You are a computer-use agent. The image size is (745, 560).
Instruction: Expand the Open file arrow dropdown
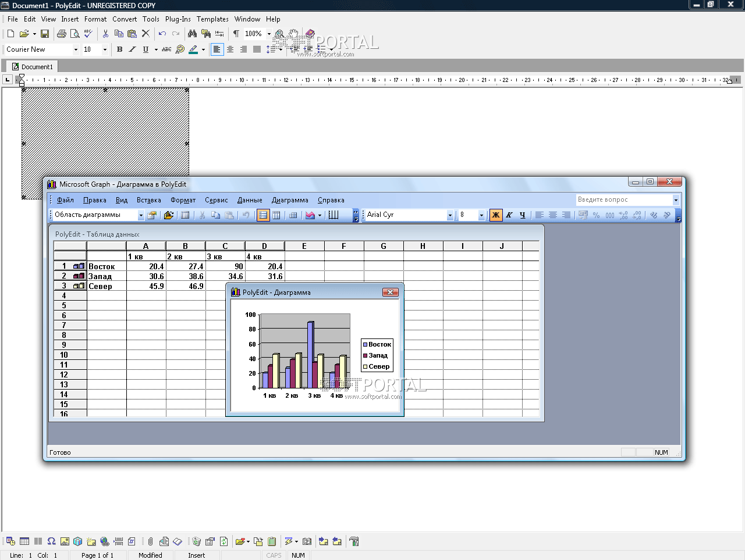[x=34, y=34]
